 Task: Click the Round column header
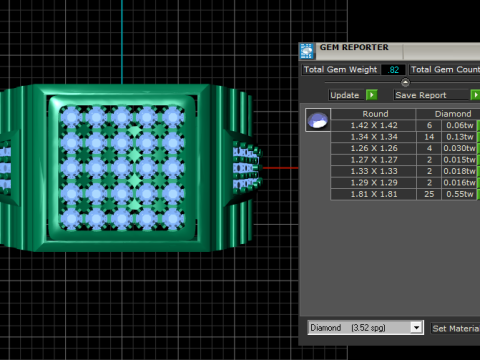(x=374, y=114)
